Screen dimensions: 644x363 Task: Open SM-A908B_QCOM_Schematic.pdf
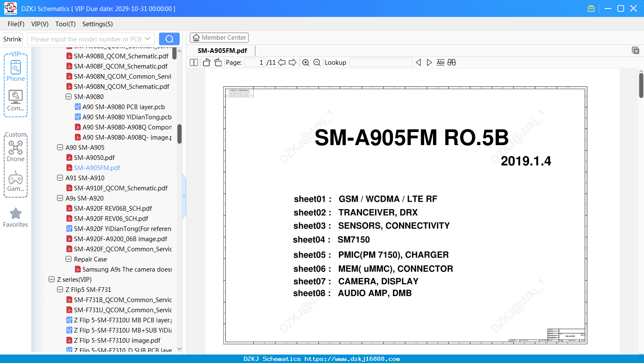121,56
